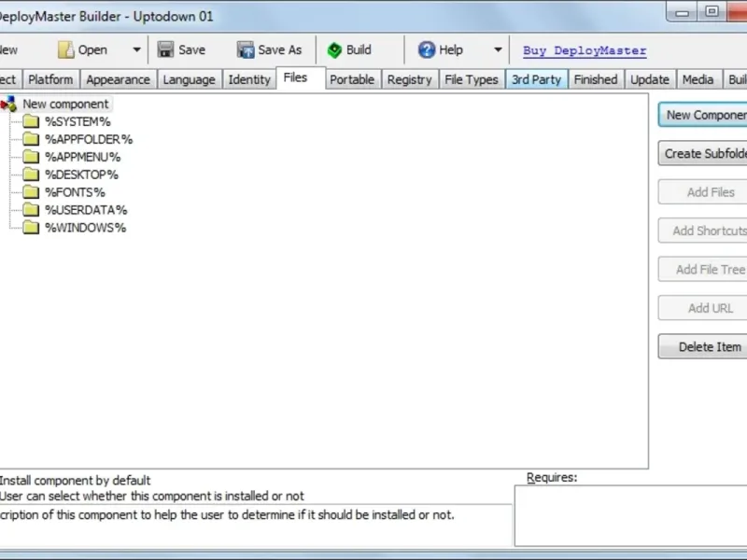Click the %APPMENU% folder icon
747x560 pixels.
[31, 157]
